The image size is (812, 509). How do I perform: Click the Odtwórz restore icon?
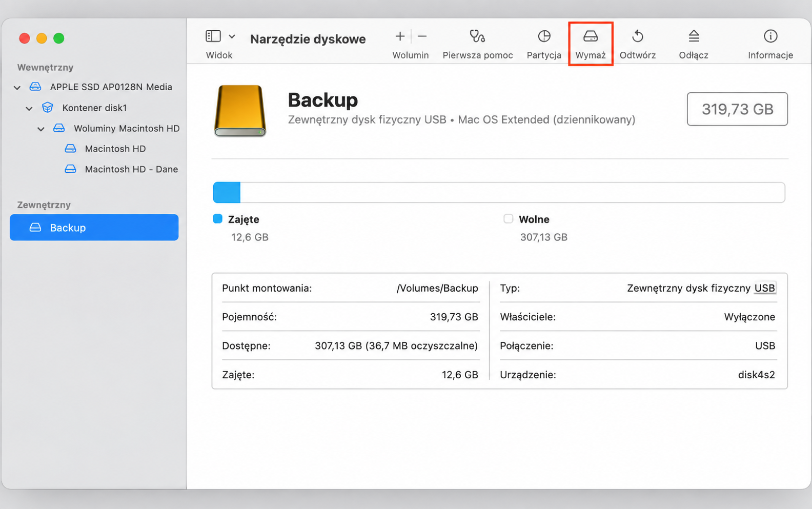638,36
